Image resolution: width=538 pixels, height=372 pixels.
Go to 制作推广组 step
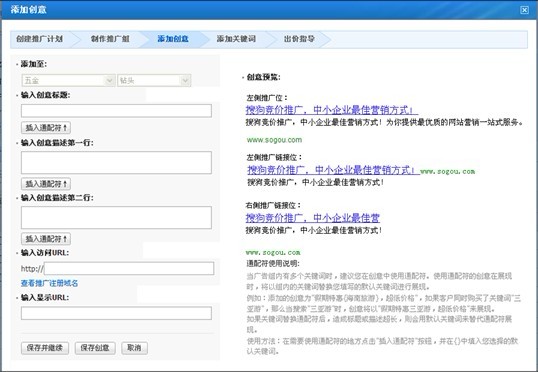point(110,39)
